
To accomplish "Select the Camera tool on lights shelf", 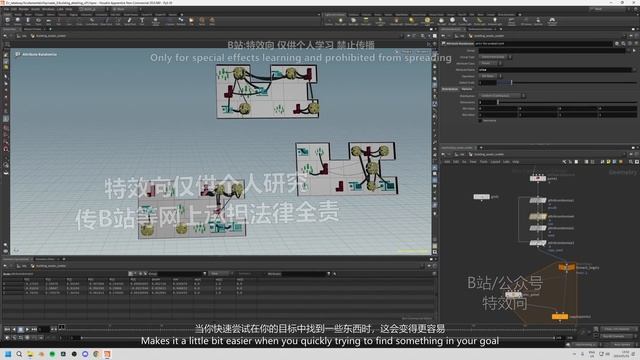I will (329, 21).
